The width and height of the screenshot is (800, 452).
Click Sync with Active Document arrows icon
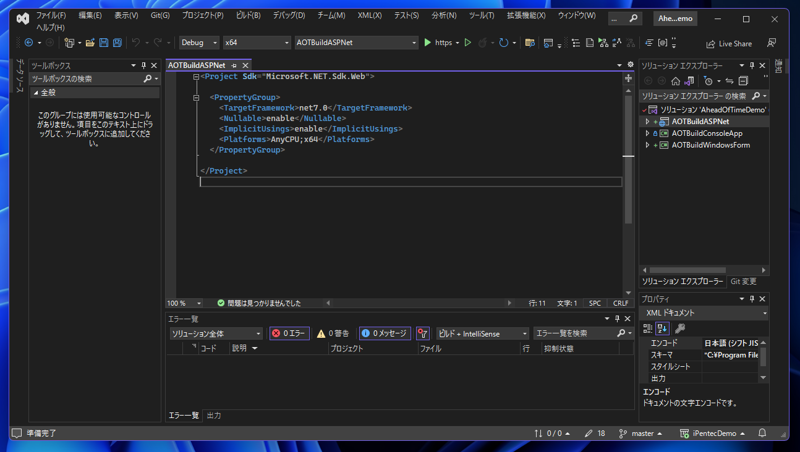[x=730, y=81]
